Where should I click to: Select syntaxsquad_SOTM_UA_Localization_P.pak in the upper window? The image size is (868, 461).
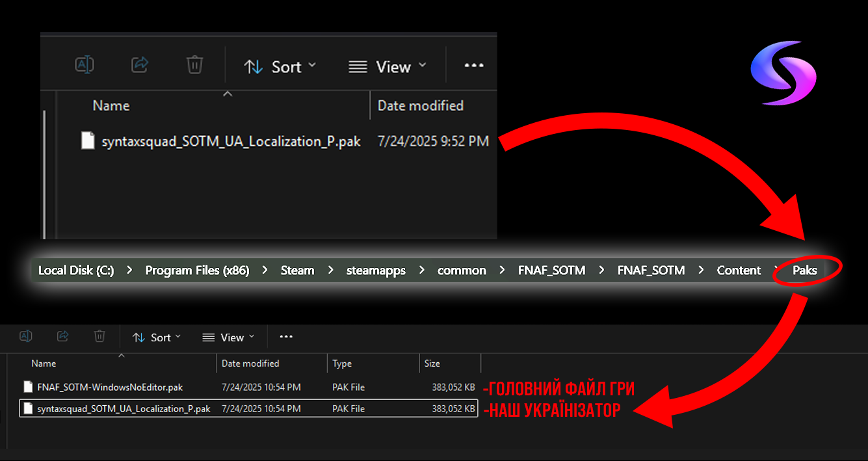pos(231,142)
